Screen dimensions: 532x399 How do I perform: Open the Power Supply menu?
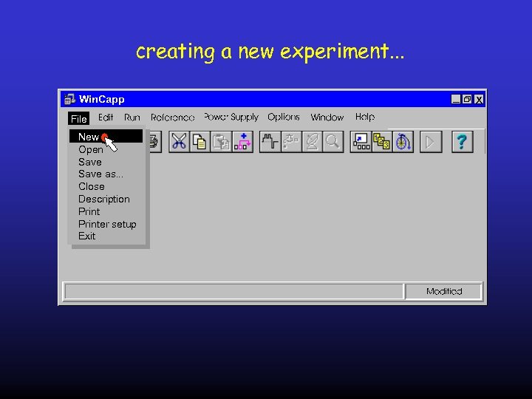point(231,117)
